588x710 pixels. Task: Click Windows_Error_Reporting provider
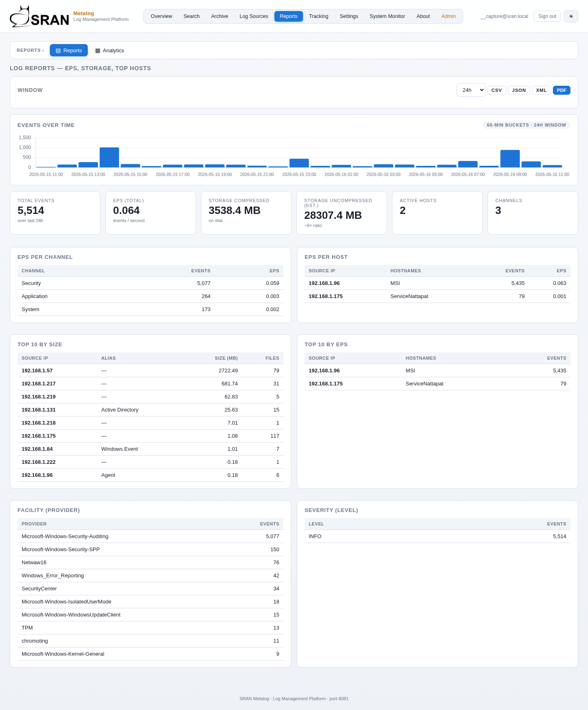[53, 576]
